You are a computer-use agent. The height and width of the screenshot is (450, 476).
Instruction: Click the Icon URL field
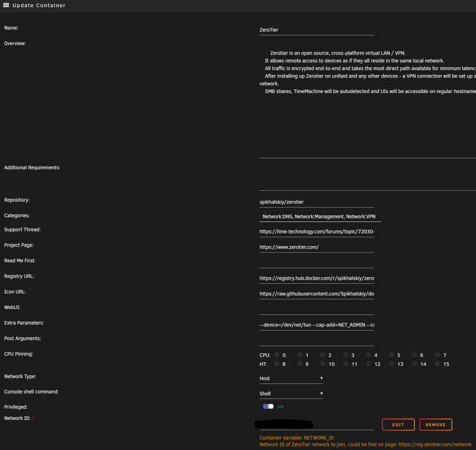coord(317,294)
